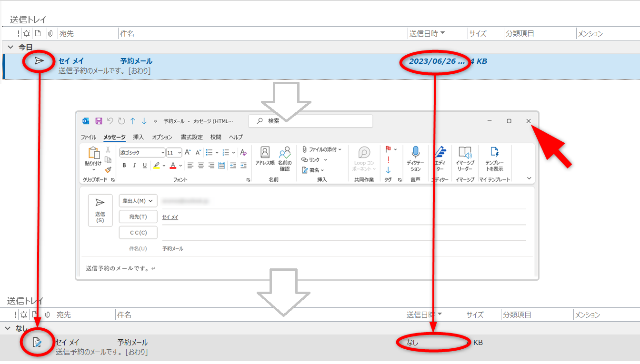
Task: Toggle Underline formatting
Action: (x=145, y=166)
